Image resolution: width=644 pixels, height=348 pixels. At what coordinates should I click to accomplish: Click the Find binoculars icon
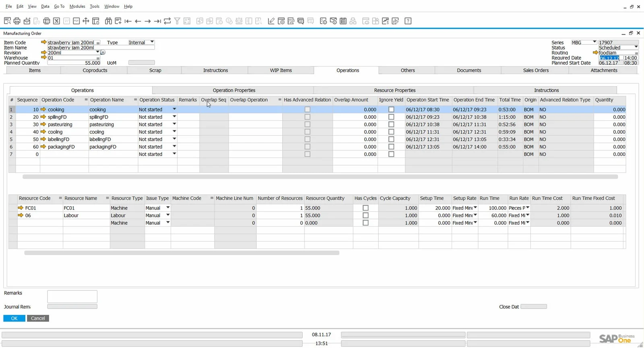[x=108, y=21]
